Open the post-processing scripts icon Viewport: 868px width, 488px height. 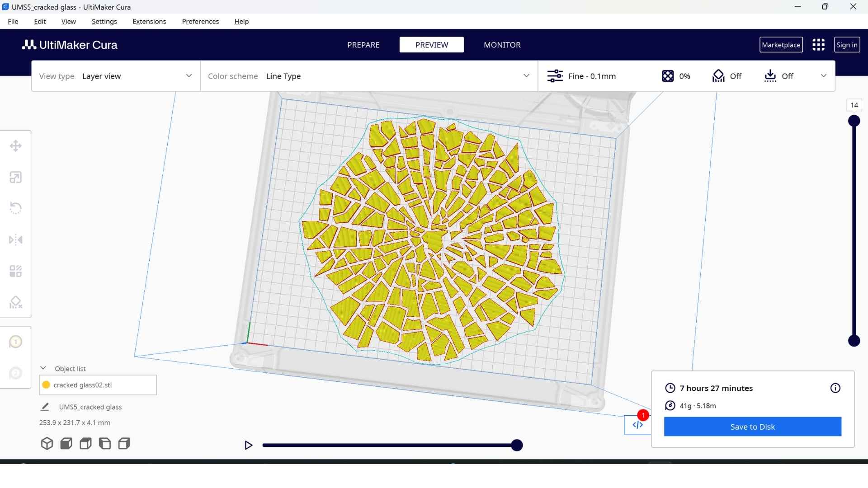(x=637, y=425)
